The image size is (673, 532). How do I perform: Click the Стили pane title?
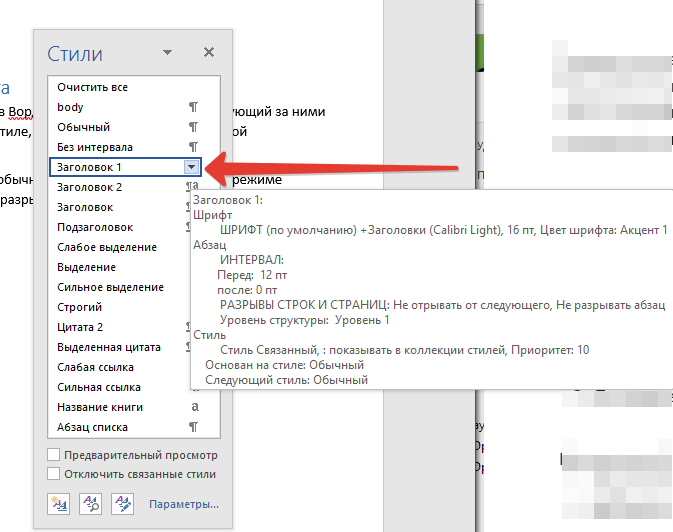(75, 54)
